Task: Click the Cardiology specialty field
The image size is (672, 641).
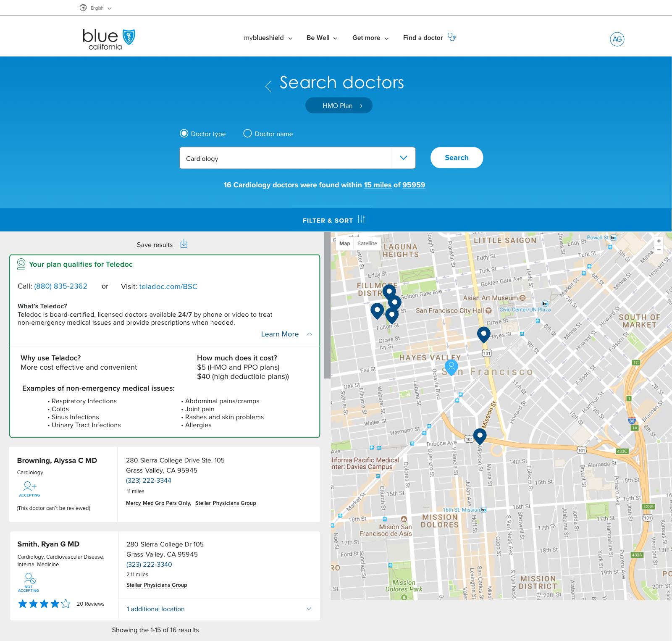Action: (x=286, y=158)
